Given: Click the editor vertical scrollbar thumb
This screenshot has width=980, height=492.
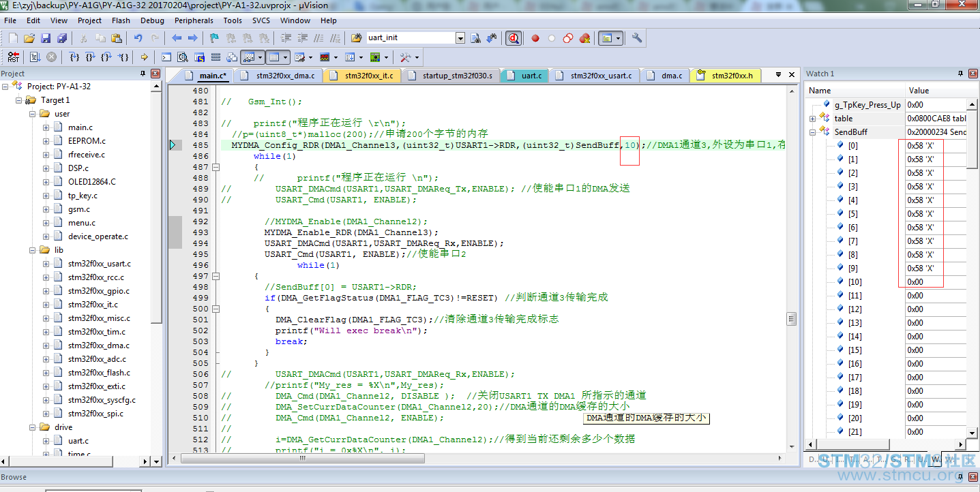Looking at the screenshot, I should click(792, 318).
